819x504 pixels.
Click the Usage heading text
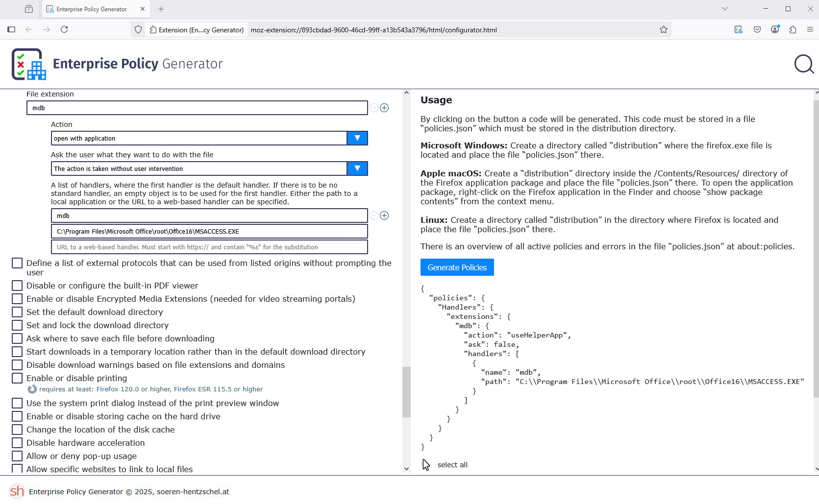pyautogui.click(x=436, y=100)
